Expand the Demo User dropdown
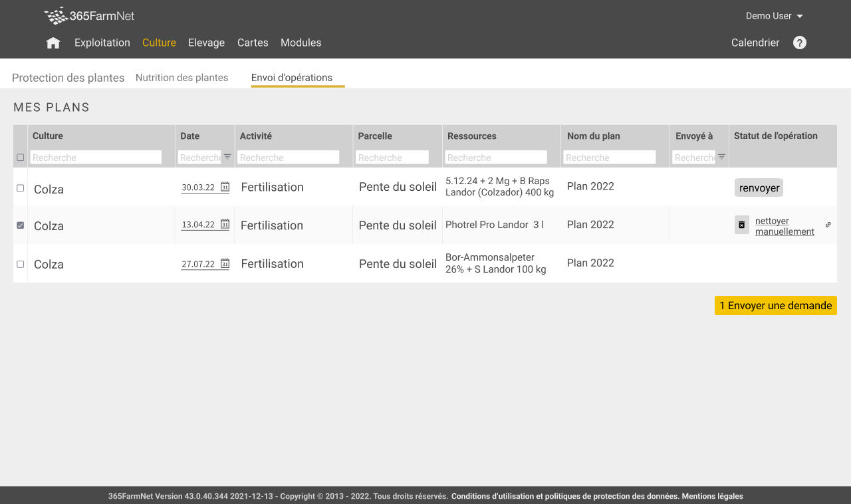Image resolution: width=851 pixels, height=504 pixels. (x=774, y=16)
